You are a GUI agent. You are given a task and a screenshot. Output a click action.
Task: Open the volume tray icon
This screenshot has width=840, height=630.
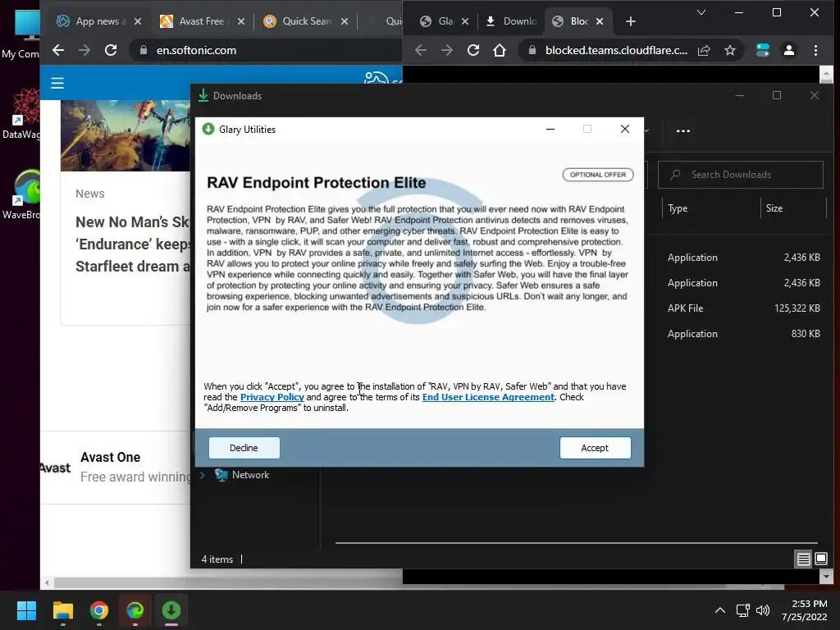click(763, 610)
